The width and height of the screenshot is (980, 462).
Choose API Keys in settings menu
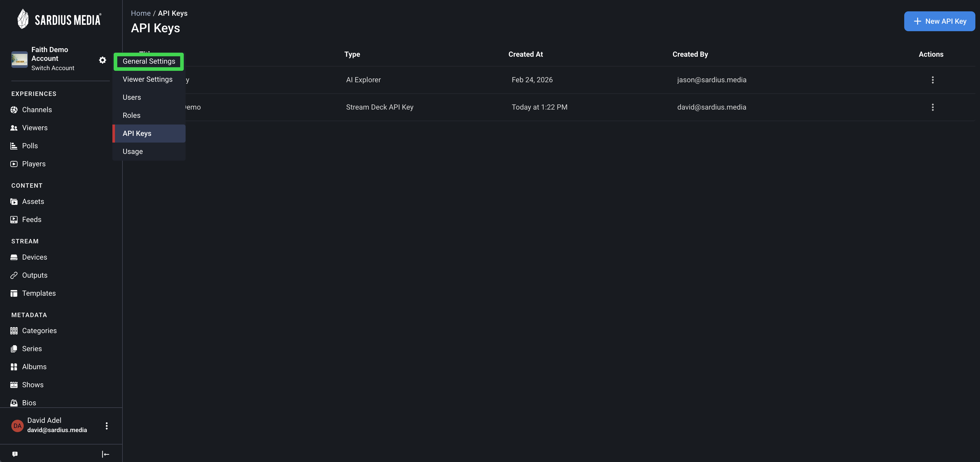[x=149, y=134]
